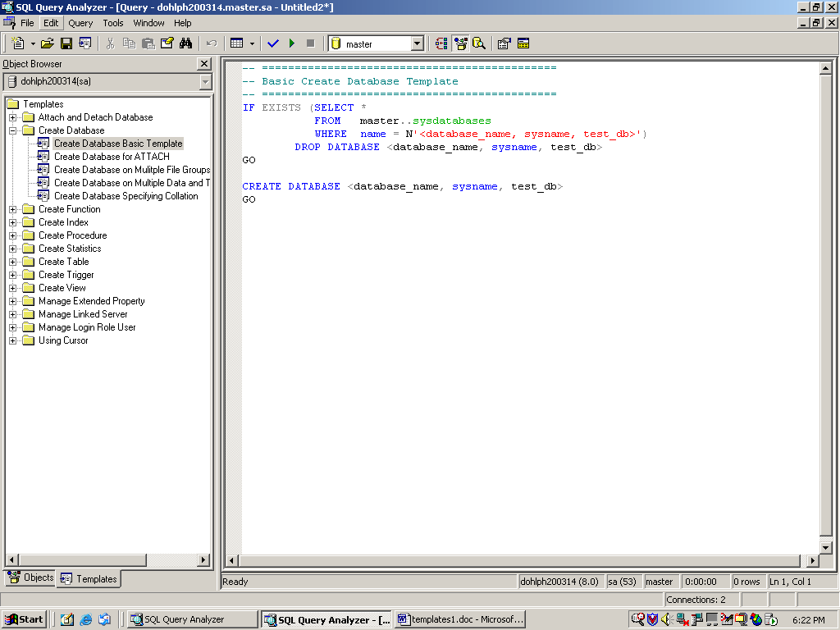This screenshot has height=630, width=840.
Task: Expand the Create Table templates folder
Action: [13, 262]
